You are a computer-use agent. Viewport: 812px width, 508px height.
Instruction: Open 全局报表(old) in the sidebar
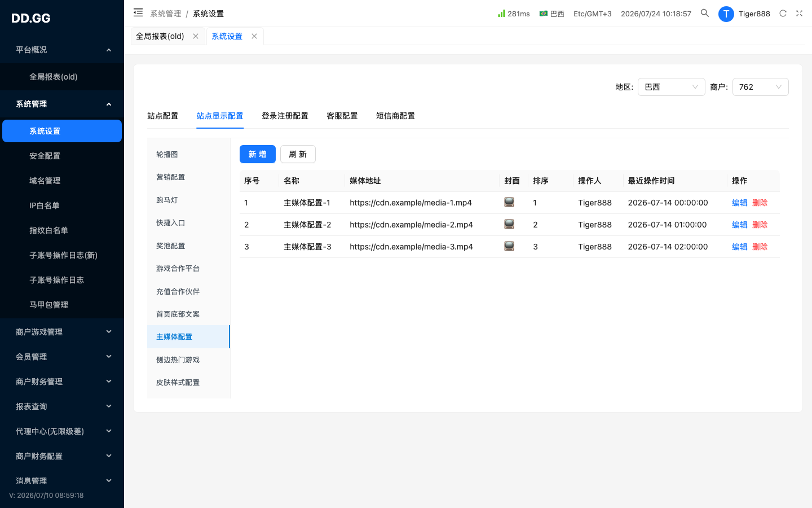pyautogui.click(x=62, y=77)
